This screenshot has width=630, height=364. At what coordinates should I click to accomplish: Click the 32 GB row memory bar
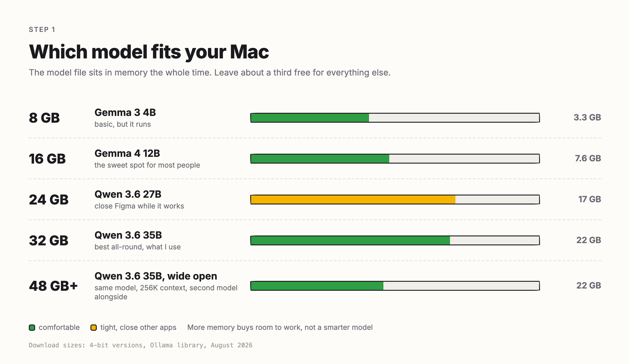click(x=395, y=240)
